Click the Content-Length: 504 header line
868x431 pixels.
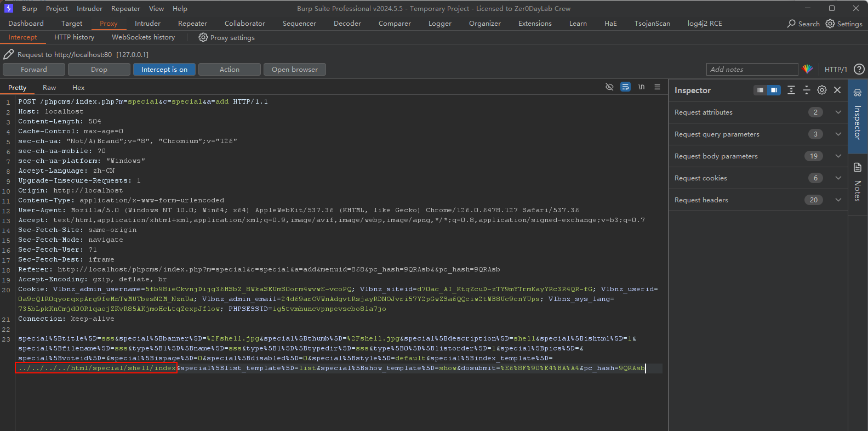[x=60, y=121]
